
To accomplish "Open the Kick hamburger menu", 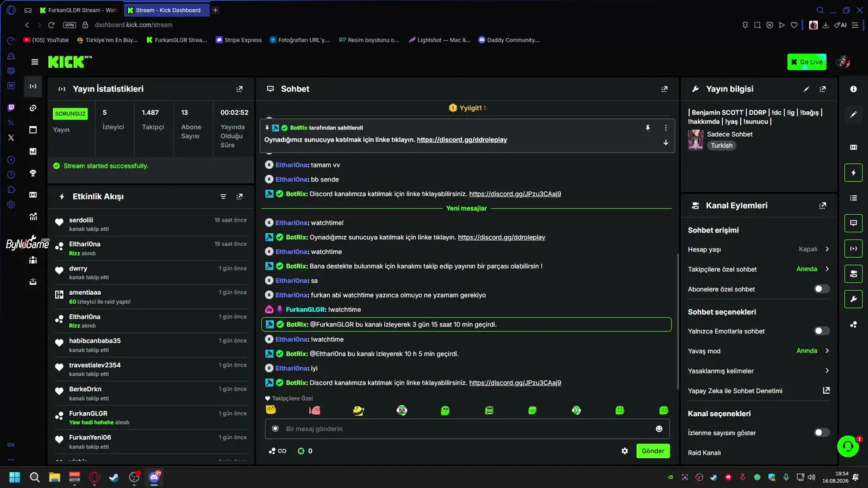I will 35,62.
